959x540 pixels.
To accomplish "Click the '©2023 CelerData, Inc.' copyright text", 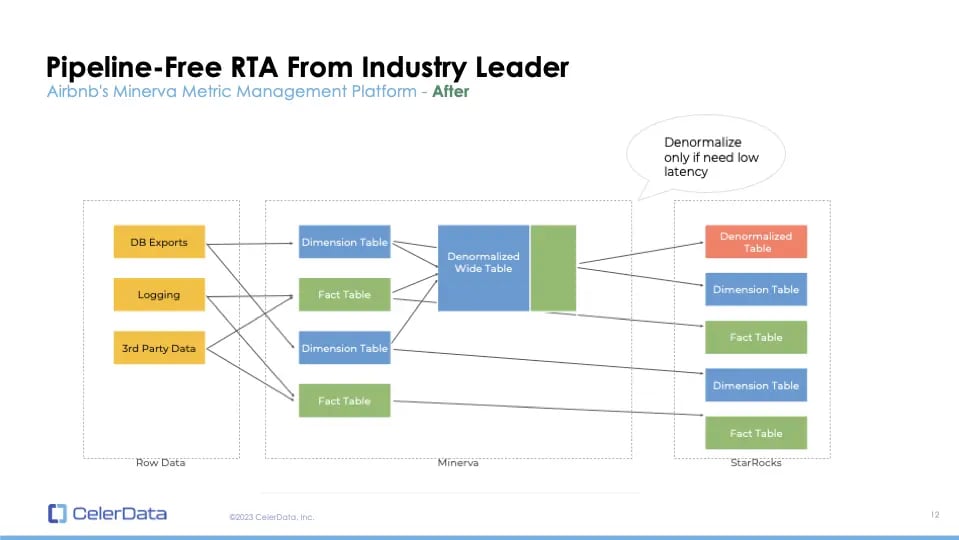I will click(x=272, y=517).
